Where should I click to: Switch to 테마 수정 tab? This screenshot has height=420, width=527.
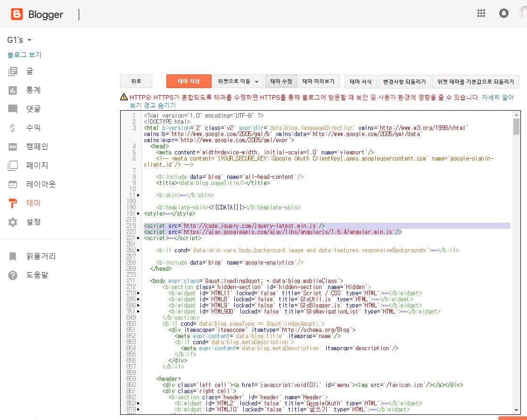[x=281, y=81]
